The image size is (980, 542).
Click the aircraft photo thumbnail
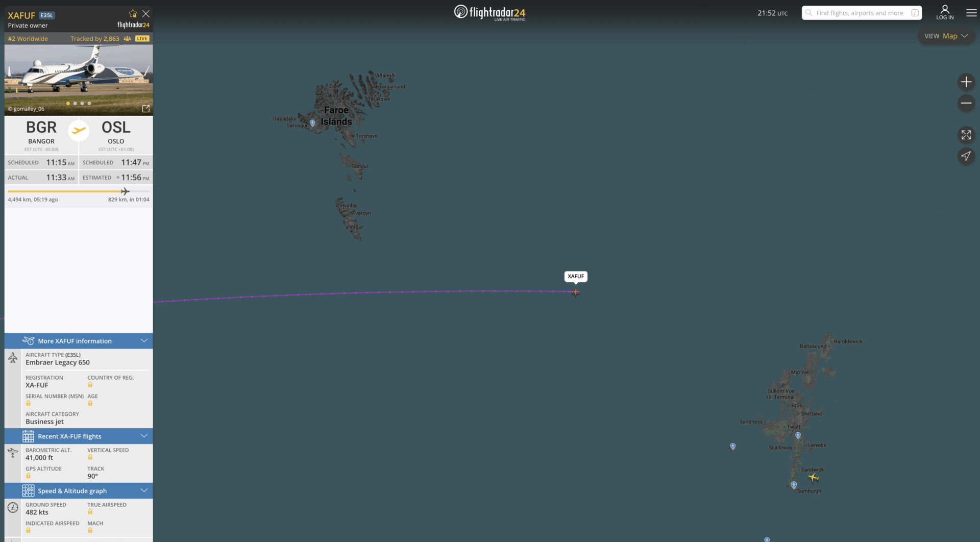click(79, 80)
